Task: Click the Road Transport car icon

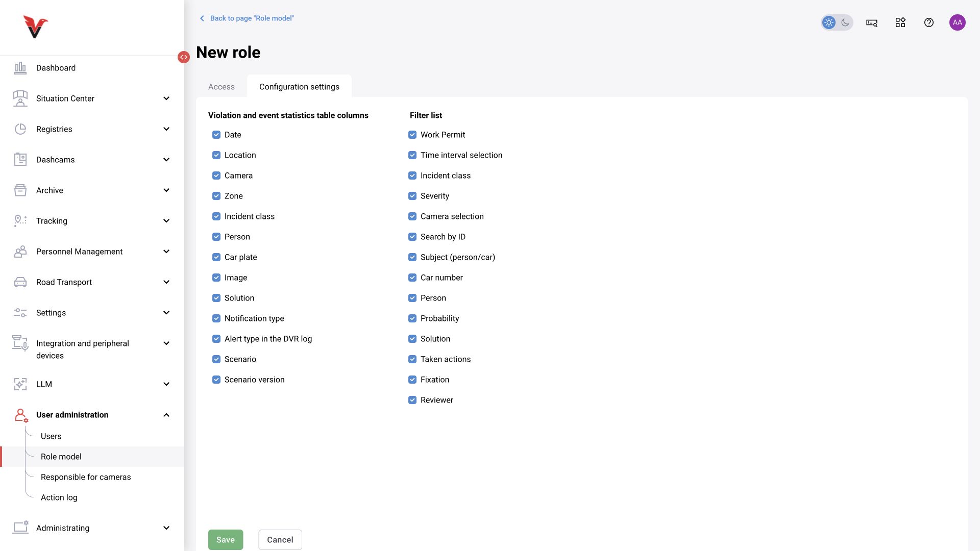Action: [20, 282]
